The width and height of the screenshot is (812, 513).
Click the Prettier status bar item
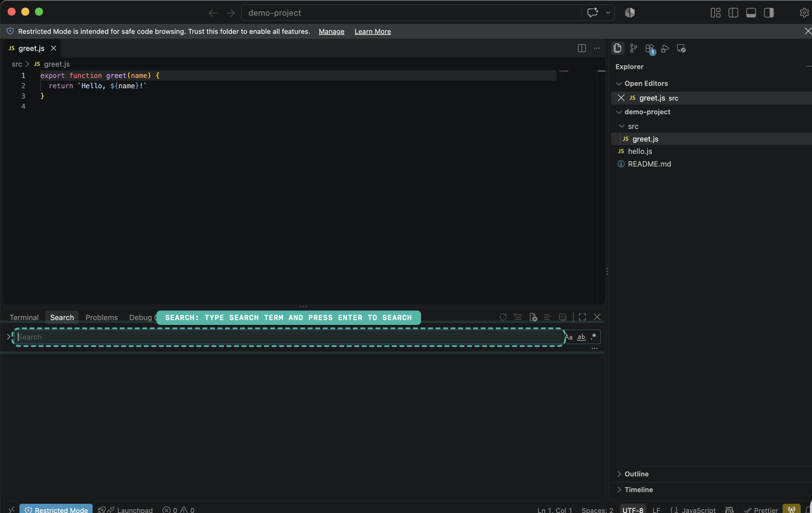coord(761,510)
